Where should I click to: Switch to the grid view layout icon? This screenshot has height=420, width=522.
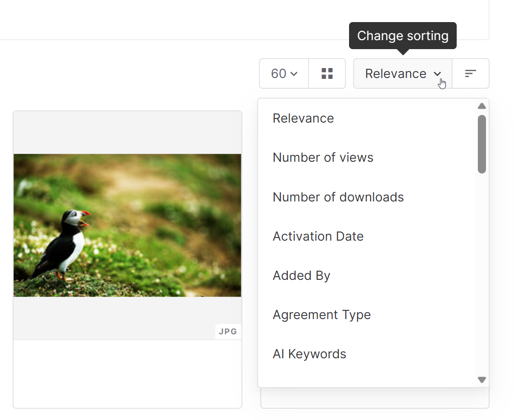pyautogui.click(x=327, y=73)
